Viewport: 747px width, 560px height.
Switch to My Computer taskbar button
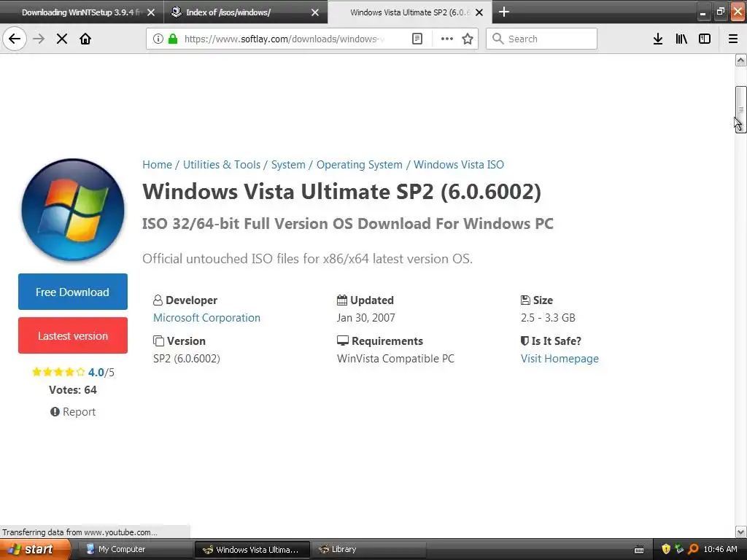[x=133, y=550]
